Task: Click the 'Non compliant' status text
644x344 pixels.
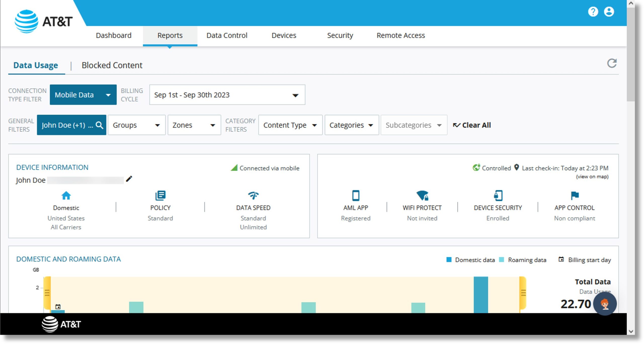Action: coord(575,218)
